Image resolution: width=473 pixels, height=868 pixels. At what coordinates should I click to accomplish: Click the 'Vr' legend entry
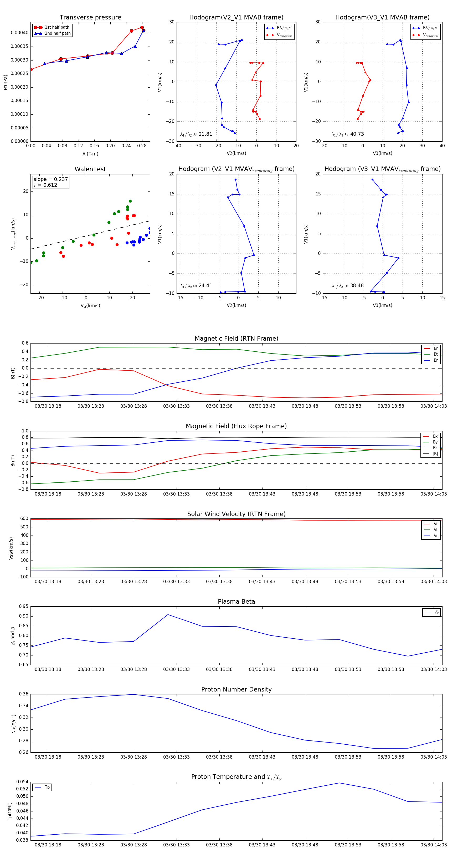pyautogui.click(x=431, y=524)
